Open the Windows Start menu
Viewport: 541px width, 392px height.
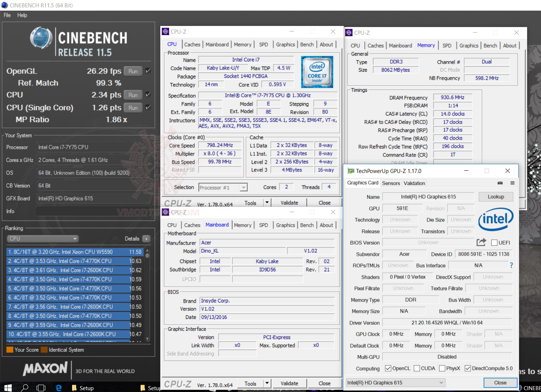pyautogui.click(x=7, y=387)
